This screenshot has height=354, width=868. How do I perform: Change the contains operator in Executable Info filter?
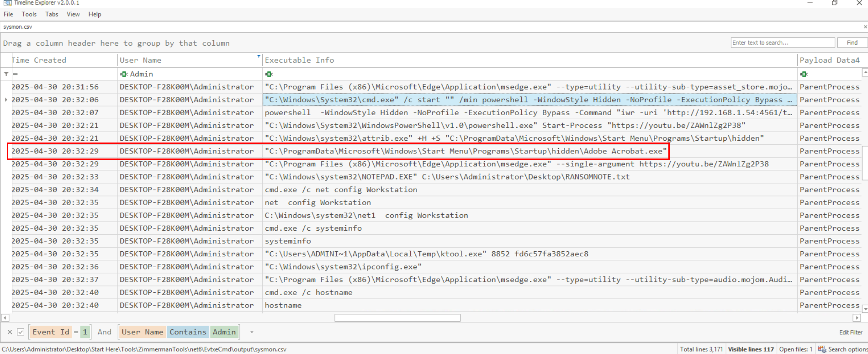coord(269,74)
